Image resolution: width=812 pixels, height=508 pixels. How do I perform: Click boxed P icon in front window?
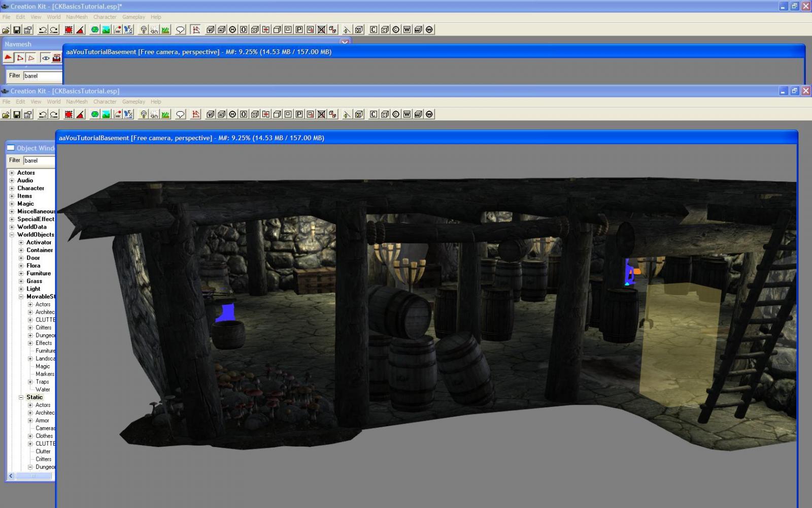[299, 115]
